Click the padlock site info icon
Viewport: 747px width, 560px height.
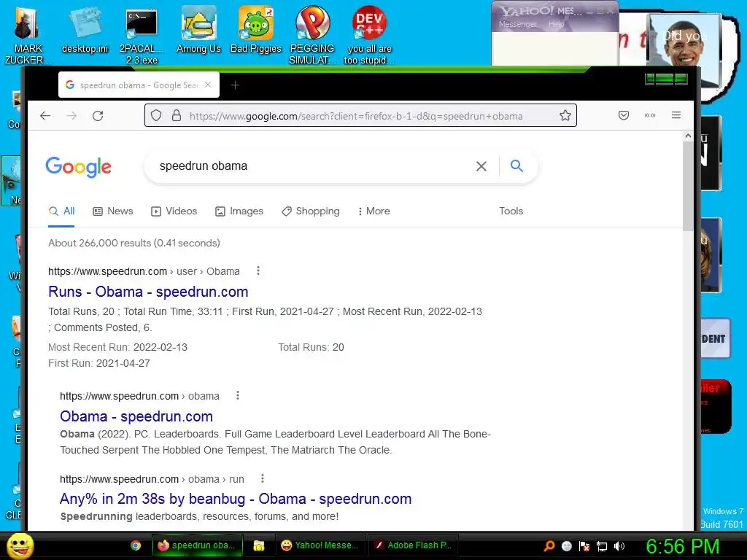coord(177,116)
